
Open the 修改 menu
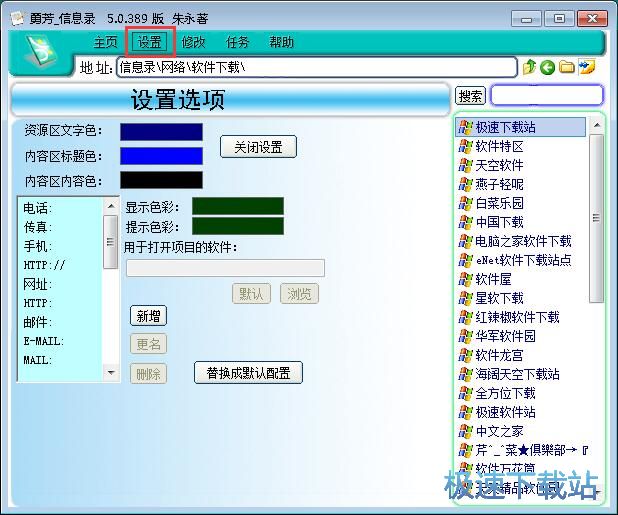(x=193, y=42)
